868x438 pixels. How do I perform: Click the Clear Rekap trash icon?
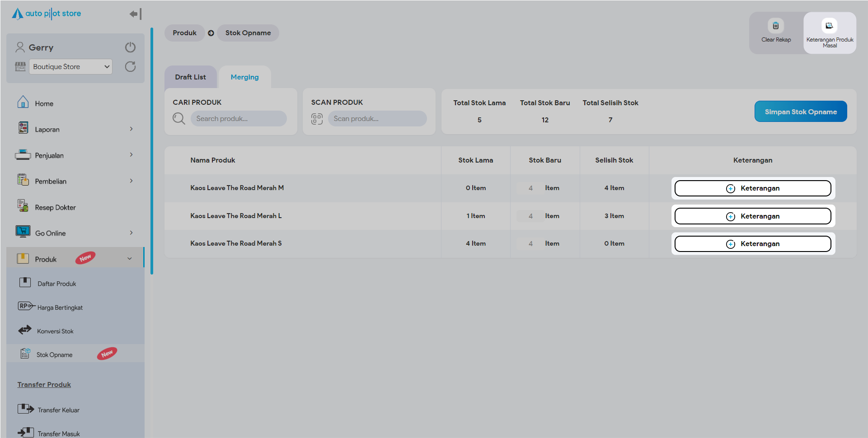pos(775,26)
